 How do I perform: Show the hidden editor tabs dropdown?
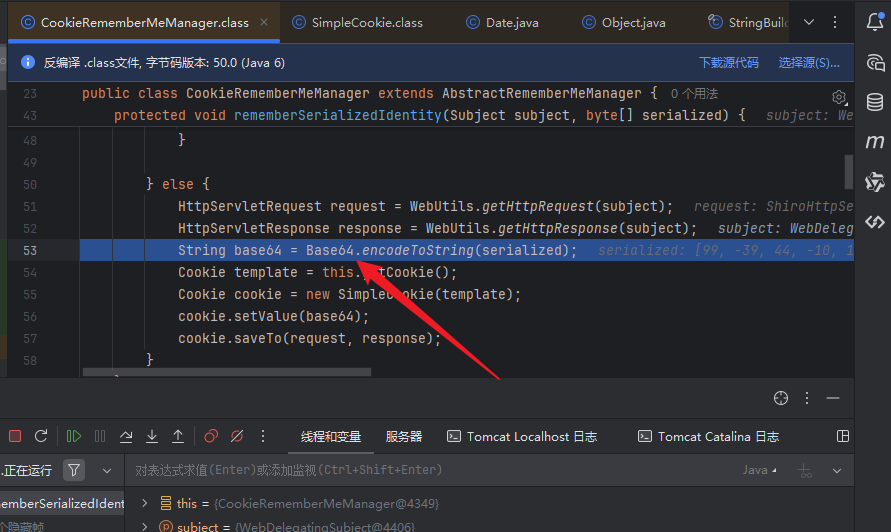pyautogui.click(x=809, y=22)
